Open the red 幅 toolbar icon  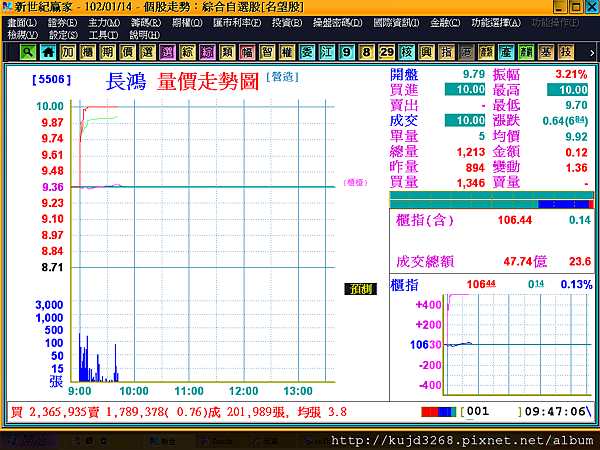click(x=247, y=52)
